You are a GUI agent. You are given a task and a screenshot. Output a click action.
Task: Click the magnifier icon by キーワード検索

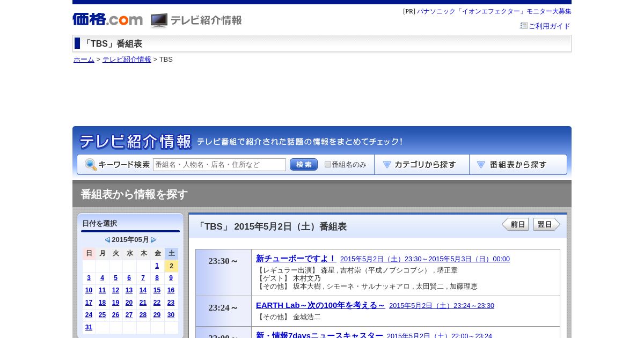click(x=91, y=165)
